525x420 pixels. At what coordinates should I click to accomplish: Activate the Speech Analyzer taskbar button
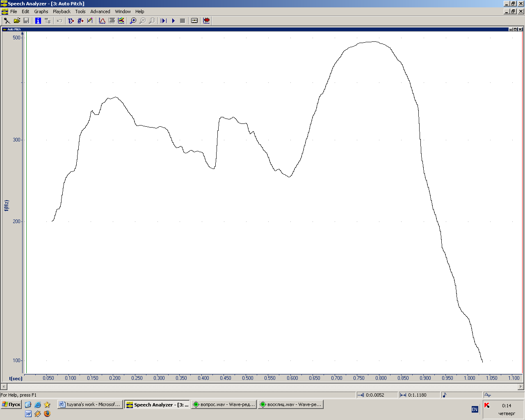pyautogui.click(x=157, y=404)
